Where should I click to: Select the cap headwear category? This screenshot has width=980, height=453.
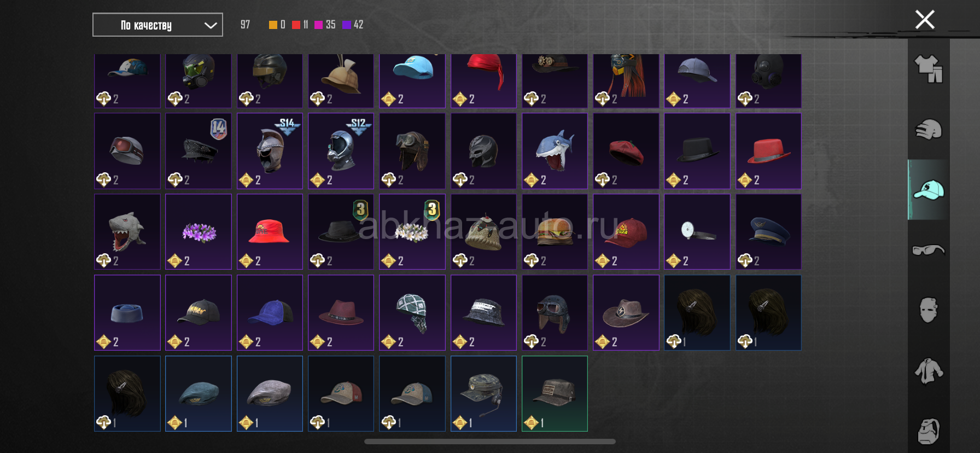[x=929, y=190]
